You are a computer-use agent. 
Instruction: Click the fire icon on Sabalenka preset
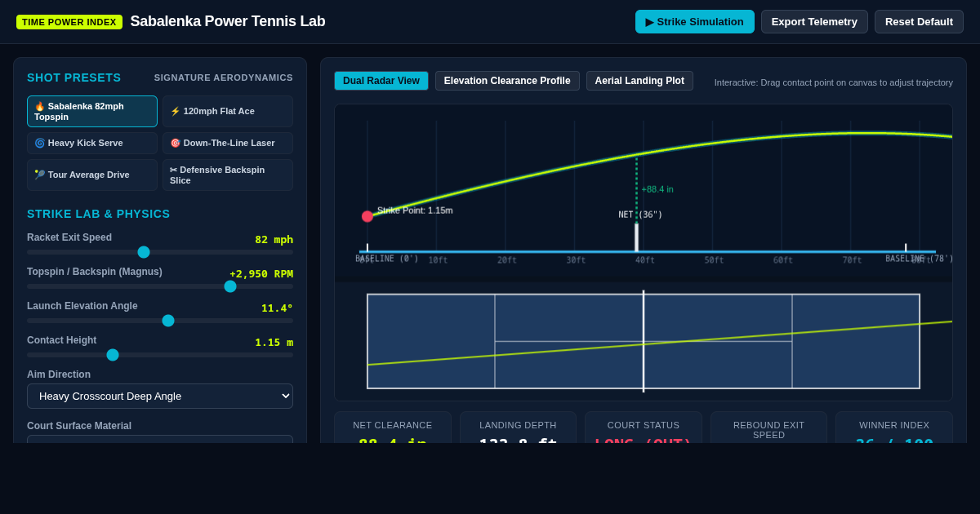(39, 106)
